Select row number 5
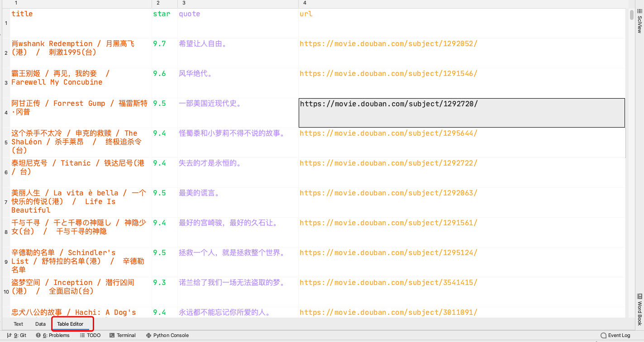This screenshot has width=644, height=342. (x=5, y=143)
